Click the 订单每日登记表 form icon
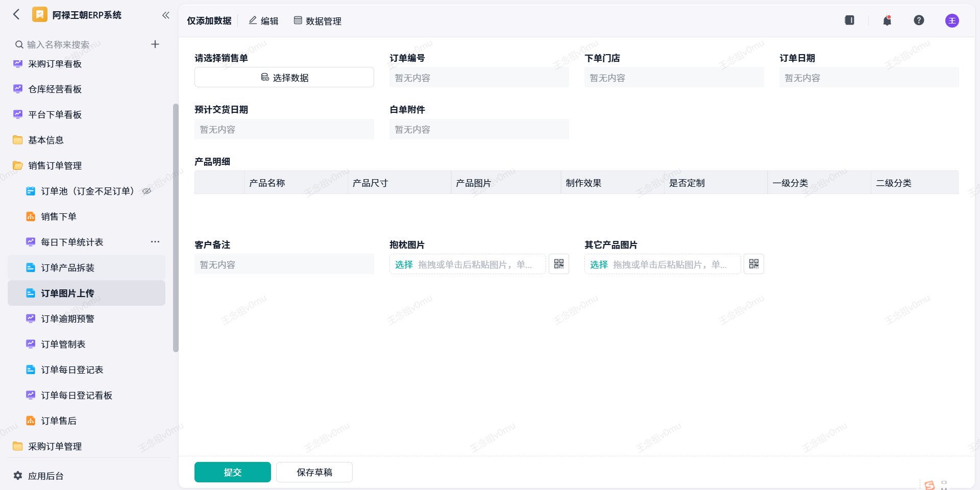The width and height of the screenshot is (980, 490). (31, 370)
